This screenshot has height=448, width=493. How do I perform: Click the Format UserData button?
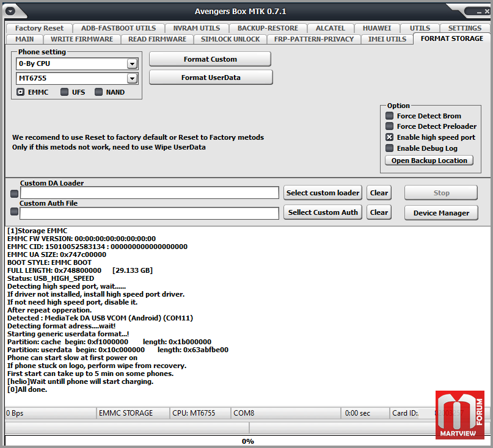click(211, 78)
